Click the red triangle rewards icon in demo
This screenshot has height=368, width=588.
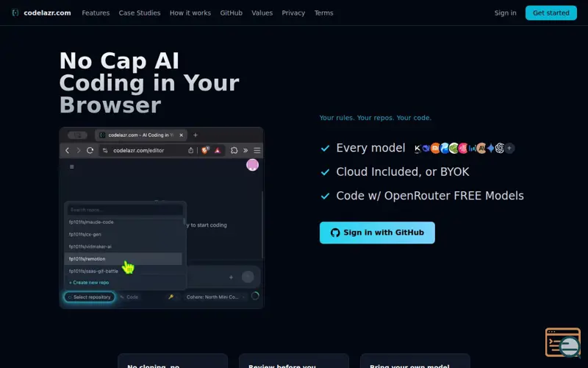click(218, 150)
